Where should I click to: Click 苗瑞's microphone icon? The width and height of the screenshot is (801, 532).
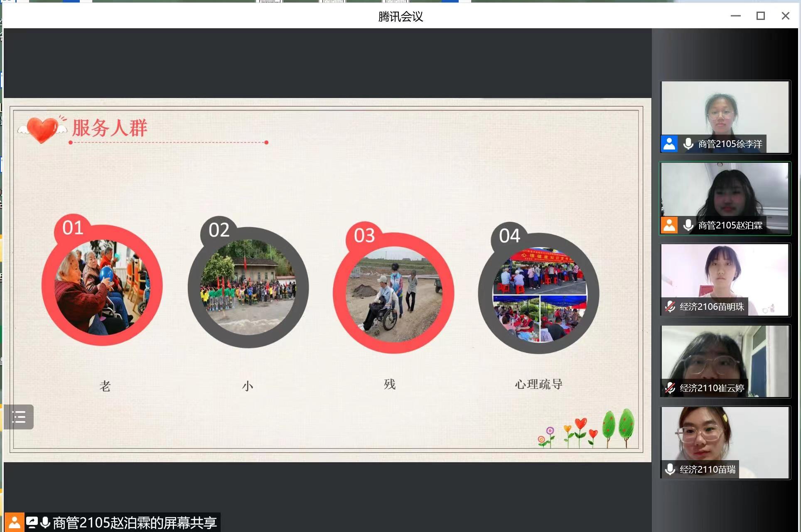670,469
